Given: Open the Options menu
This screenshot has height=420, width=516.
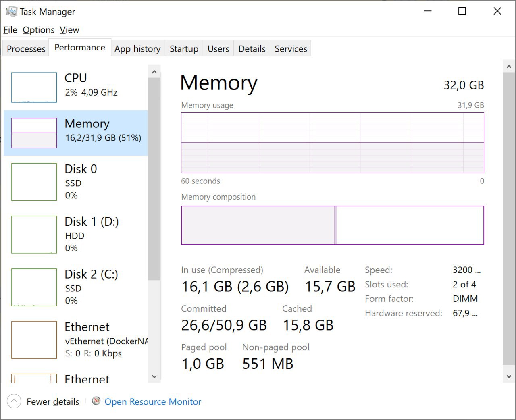Looking at the screenshot, I should pos(39,30).
